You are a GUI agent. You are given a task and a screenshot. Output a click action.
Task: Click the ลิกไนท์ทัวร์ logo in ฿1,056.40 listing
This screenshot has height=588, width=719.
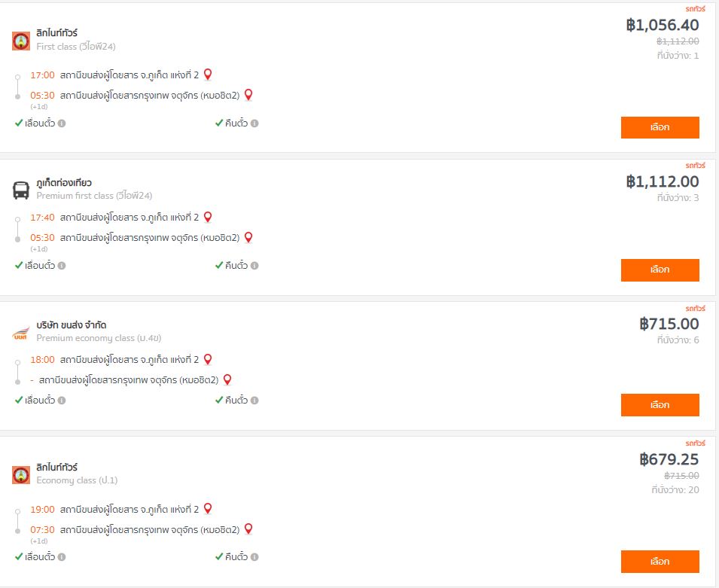21,41
